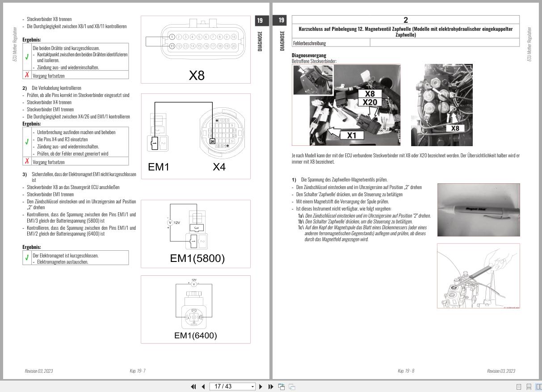Click the EM1(5800) voltage diagram

[x=196, y=234]
